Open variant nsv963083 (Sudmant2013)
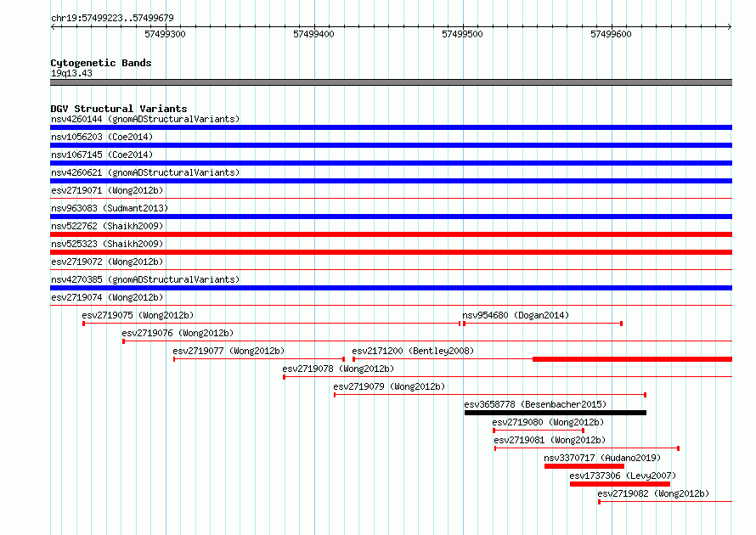 pos(110,208)
